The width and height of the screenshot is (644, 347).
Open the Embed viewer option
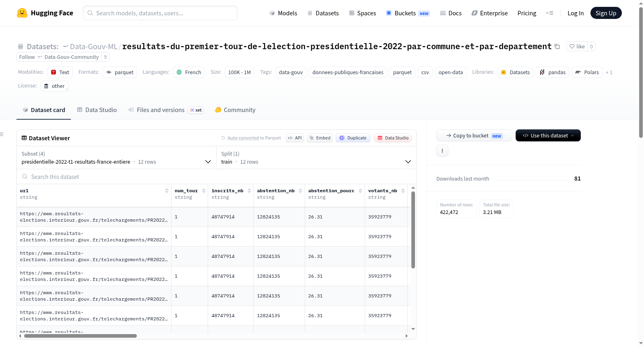point(320,138)
